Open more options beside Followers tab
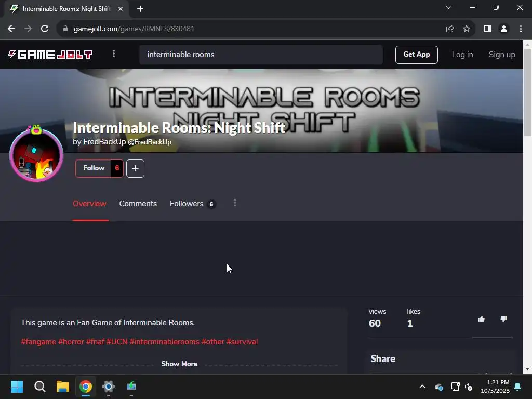Viewport: 532px width, 399px height. pyautogui.click(x=235, y=203)
